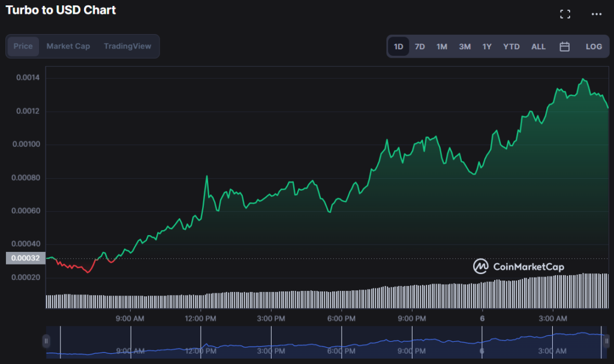Click the blue navigator overview line chart

click(326, 342)
